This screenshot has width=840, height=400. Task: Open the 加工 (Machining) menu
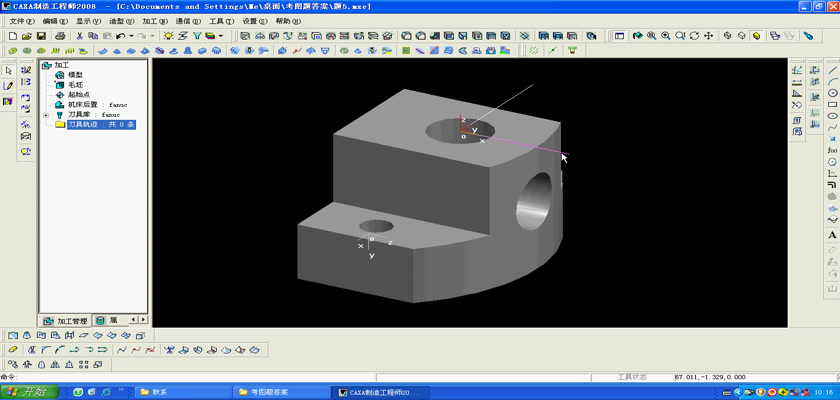(155, 21)
